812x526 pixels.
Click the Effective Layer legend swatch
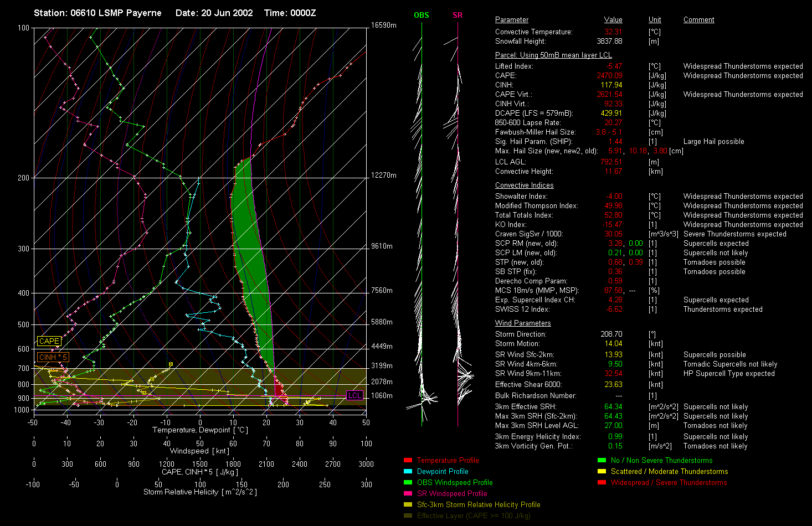coord(408,515)
